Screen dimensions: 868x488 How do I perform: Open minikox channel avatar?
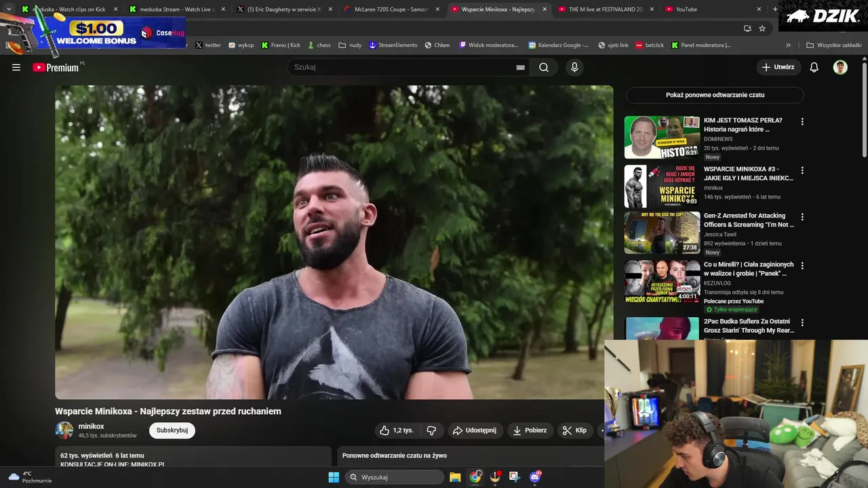click(64, 430)
